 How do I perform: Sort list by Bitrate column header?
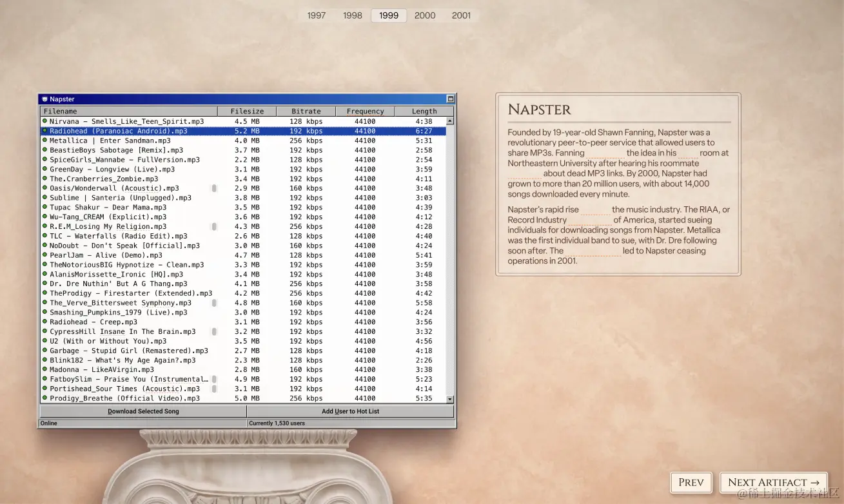coord(306,111)
